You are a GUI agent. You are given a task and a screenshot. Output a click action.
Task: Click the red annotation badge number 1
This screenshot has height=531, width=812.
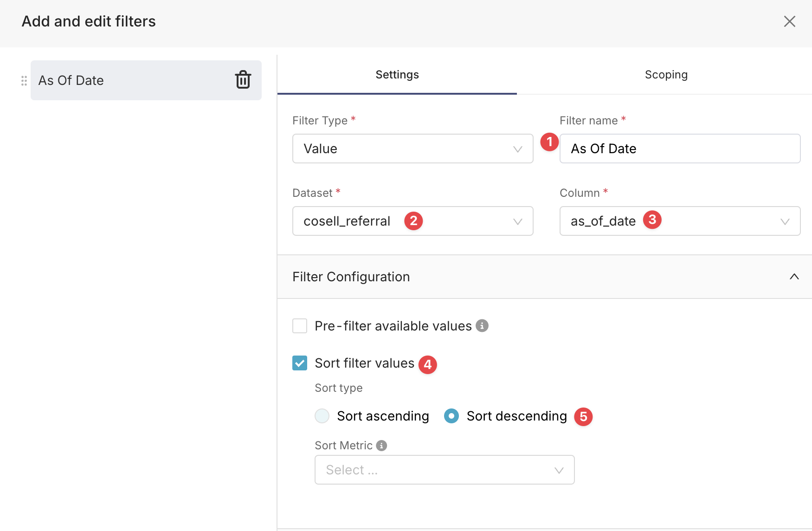549,142
